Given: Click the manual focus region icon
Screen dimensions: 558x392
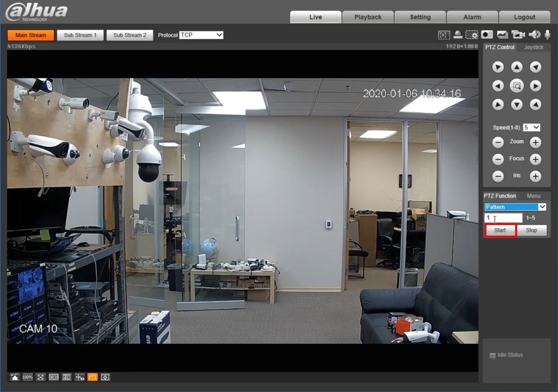Looking at the screenshot, I should 444,35.
